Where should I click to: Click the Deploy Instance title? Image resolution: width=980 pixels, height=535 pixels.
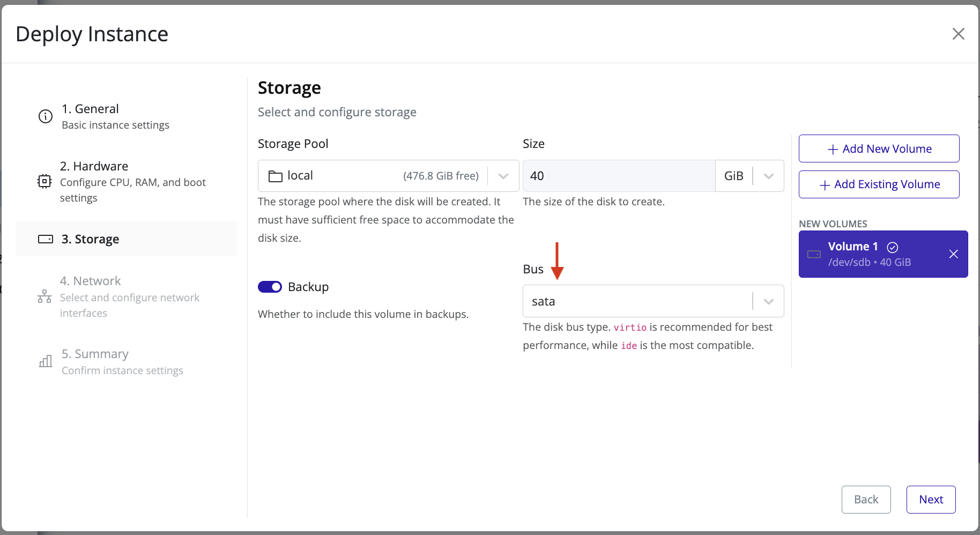[x=92, y=34]
